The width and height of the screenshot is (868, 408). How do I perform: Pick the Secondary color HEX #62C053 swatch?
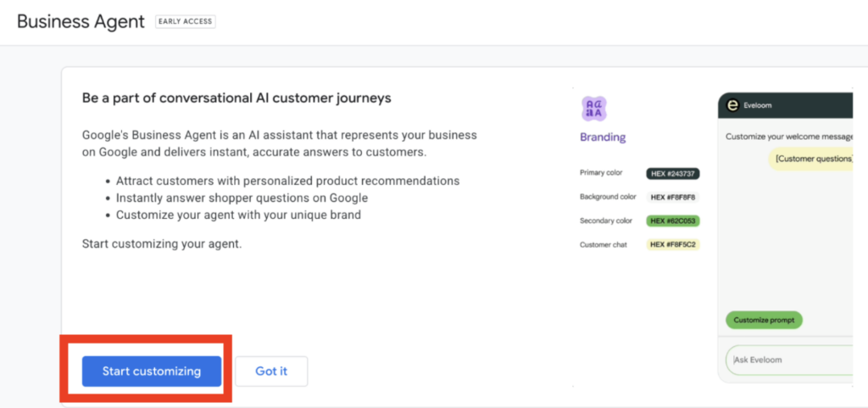point(673,221)
